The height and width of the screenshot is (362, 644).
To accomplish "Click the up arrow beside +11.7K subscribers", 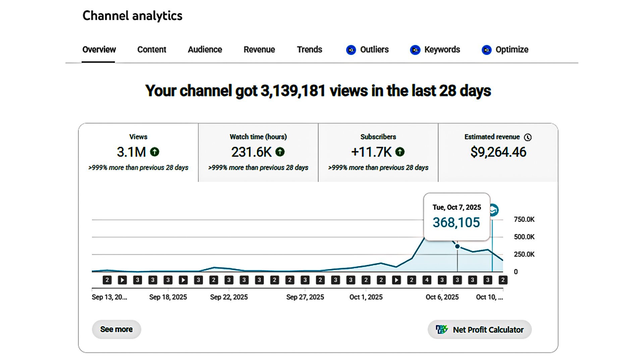I will click(400, 152).
